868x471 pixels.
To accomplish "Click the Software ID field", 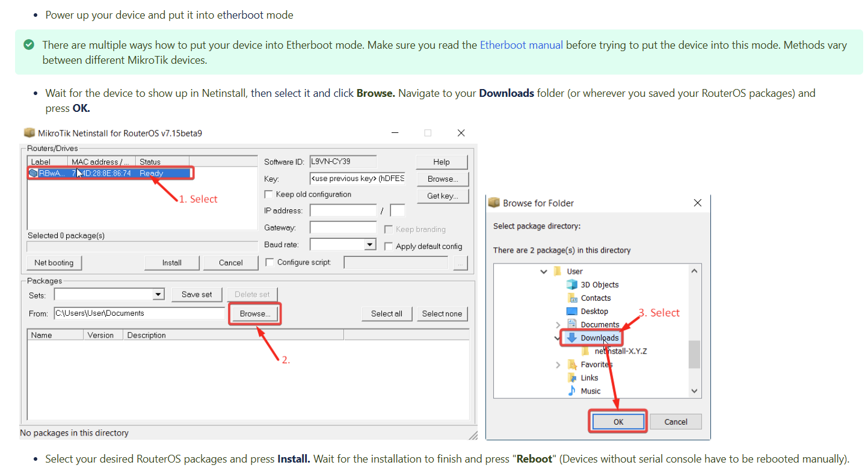I will (343, 161).
